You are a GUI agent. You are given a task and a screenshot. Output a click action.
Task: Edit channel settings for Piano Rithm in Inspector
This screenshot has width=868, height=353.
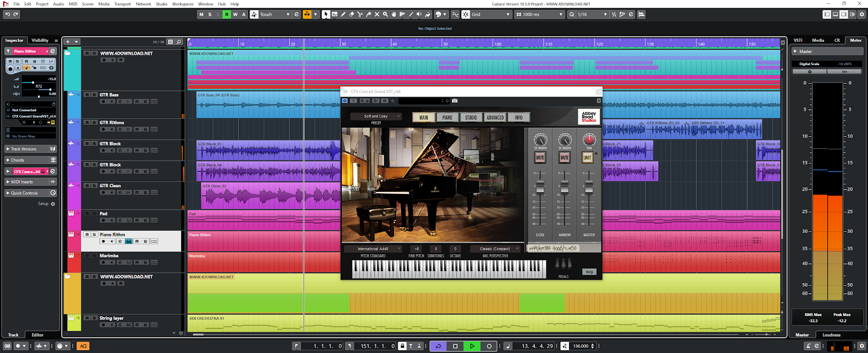click(x=53, y=51)
